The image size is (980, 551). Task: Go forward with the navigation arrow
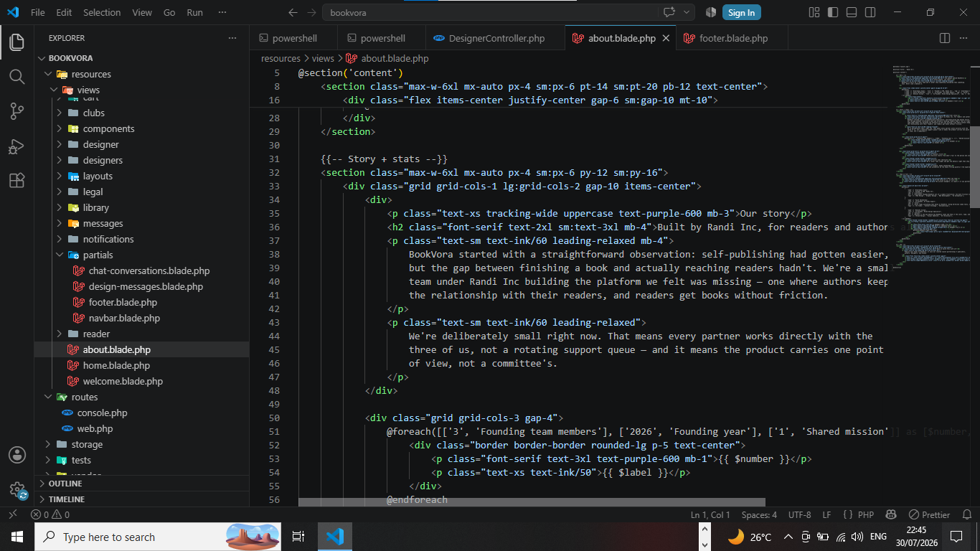point(311,12)
